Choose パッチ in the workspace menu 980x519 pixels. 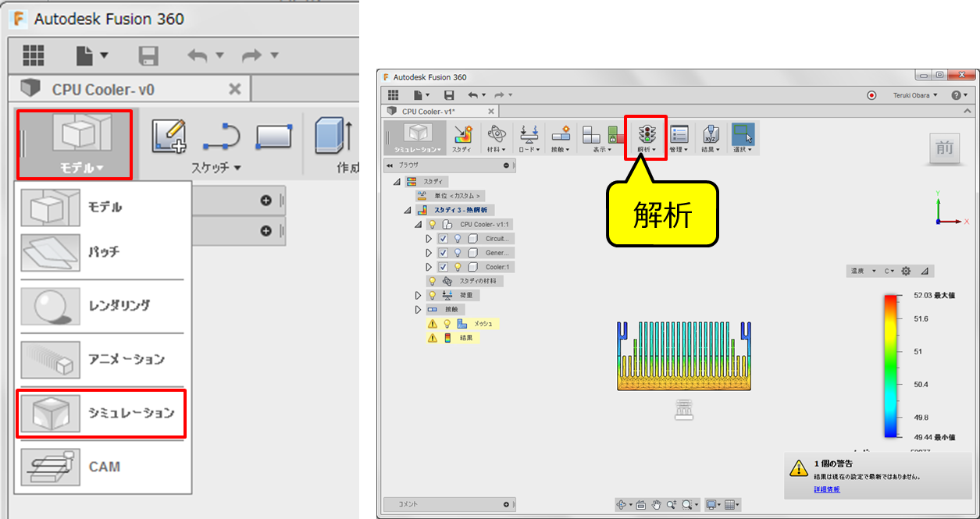[x=102, y=252]
